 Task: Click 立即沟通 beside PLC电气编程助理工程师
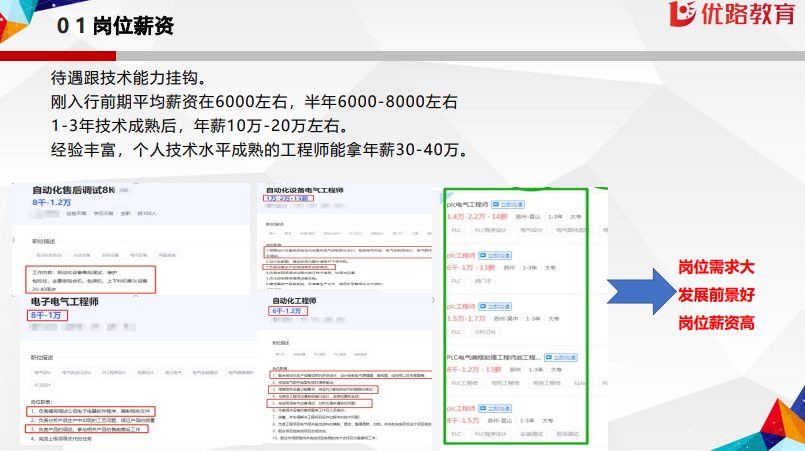(x=561, y=357)
